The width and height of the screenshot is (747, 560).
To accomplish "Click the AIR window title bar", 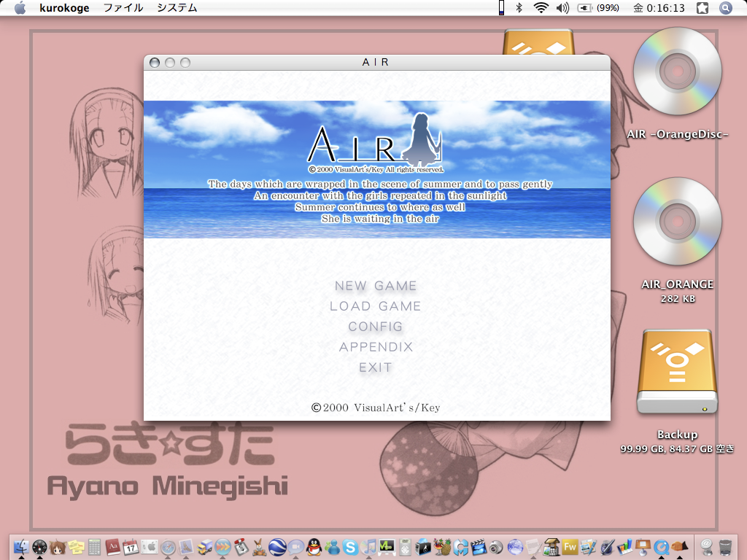I will click(377, 63).
